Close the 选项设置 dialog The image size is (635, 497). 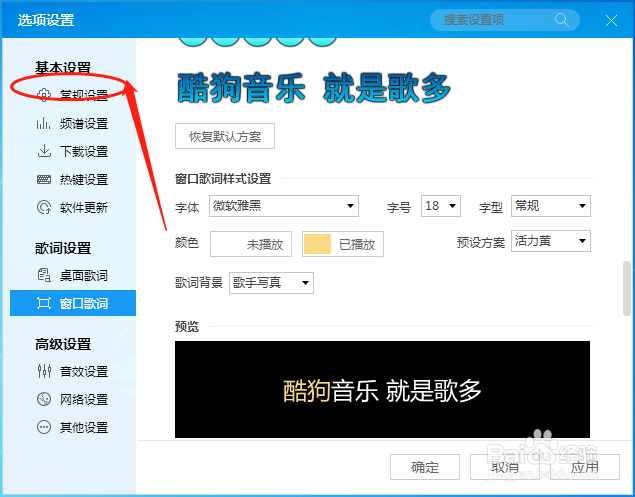(611, 20)
